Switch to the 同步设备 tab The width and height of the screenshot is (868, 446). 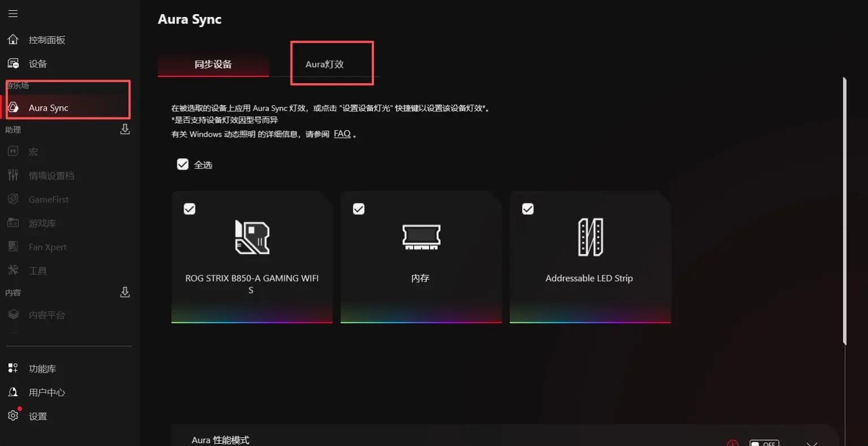(213, 64)
